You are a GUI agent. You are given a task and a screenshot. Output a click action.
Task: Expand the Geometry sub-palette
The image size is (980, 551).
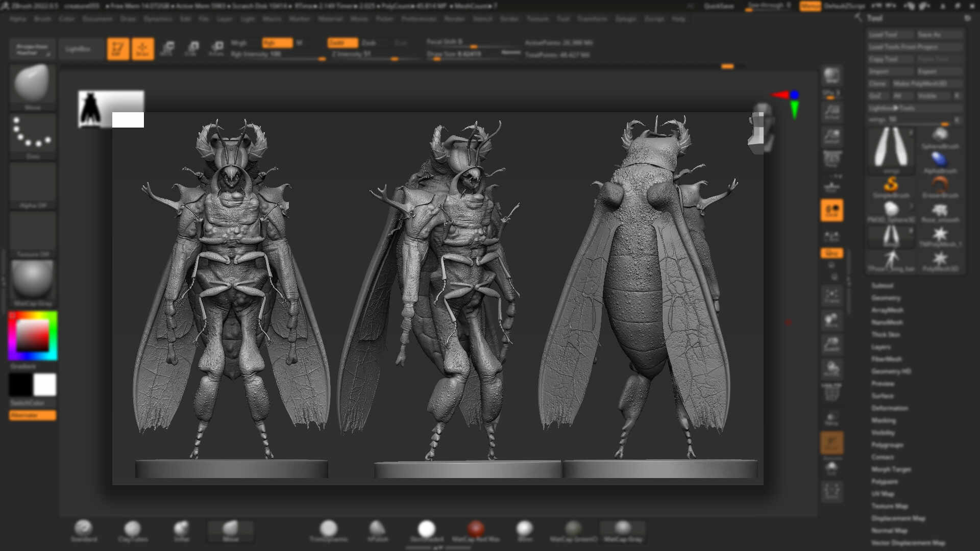(x=886, y=297)
